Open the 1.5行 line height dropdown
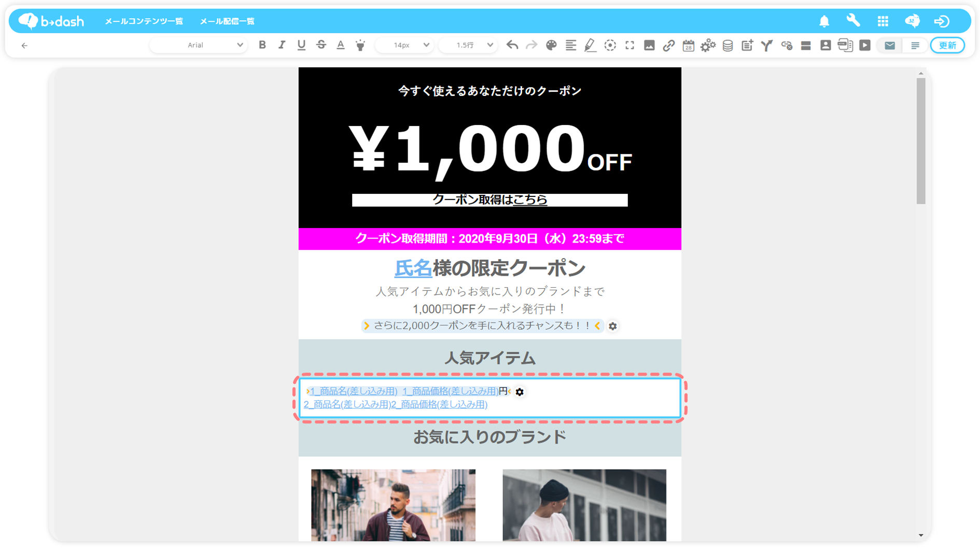 [468, 45]
